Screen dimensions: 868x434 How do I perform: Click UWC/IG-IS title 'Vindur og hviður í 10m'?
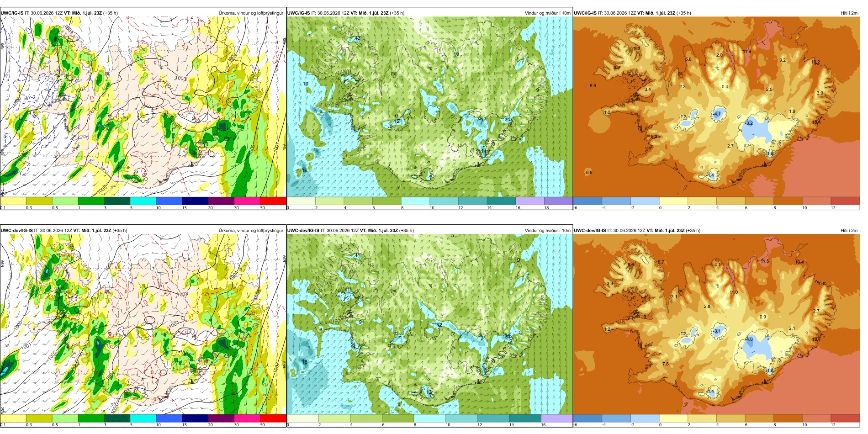(547, 13)
